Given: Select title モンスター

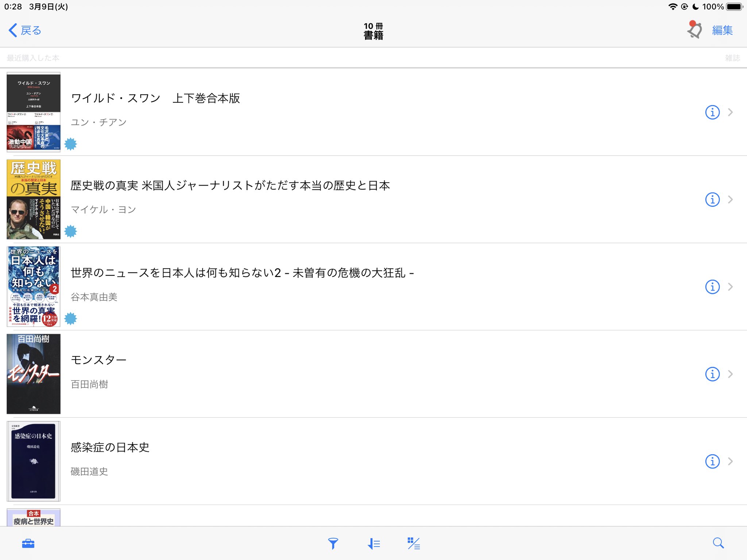Looking at the screenshot, I should [98, 360].
